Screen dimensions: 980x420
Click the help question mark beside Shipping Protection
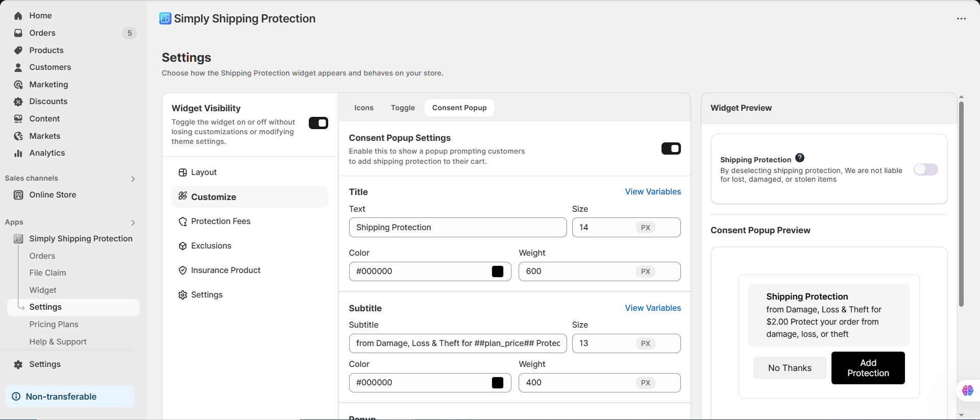800,158
